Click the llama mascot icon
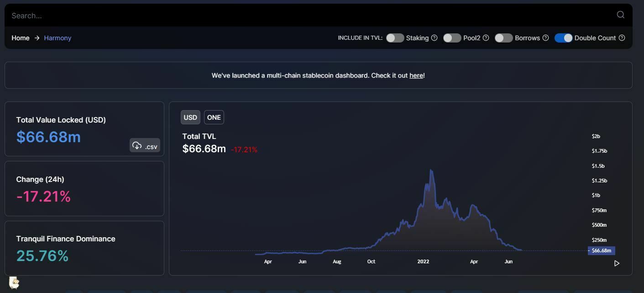The image size is (644, 293). [x=14, y=283]
